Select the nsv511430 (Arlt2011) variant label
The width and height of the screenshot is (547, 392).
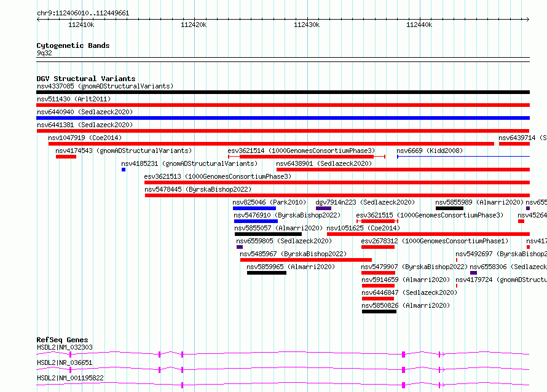(74, 99)
